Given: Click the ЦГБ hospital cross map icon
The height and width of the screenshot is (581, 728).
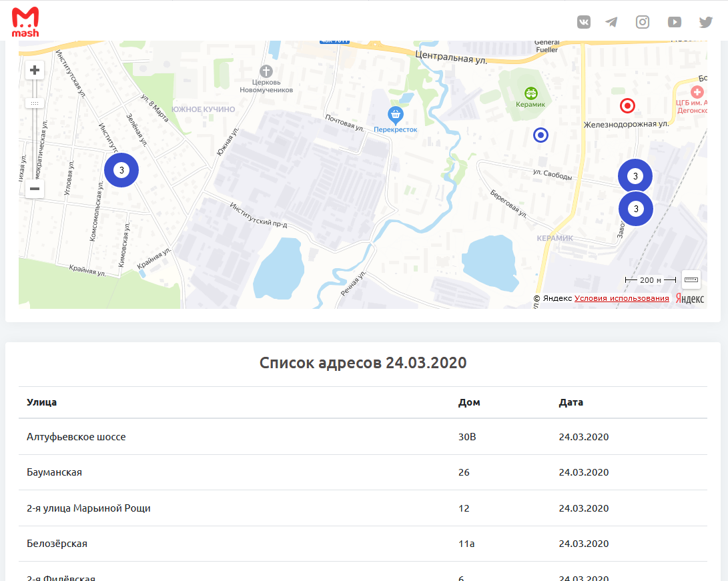Looking at the screenshot, I should point(697,92).
